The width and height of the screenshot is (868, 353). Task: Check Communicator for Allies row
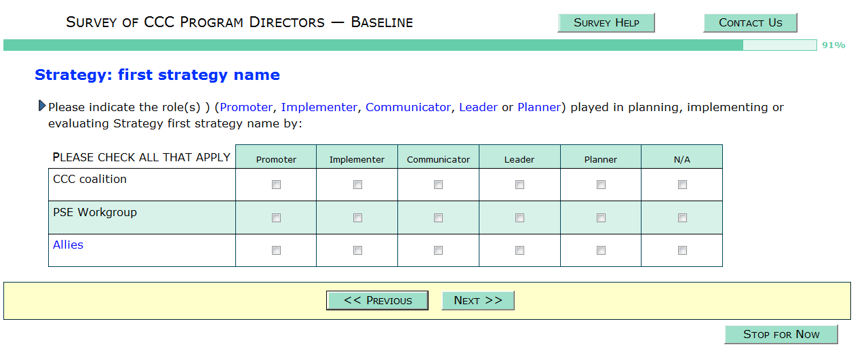438,250
